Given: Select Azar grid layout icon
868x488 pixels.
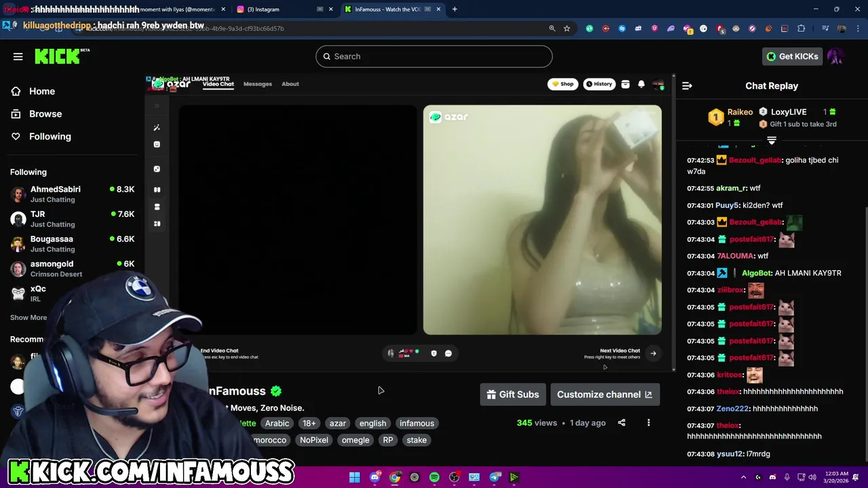Looking at the screenshot, I should tap(157, 224).
